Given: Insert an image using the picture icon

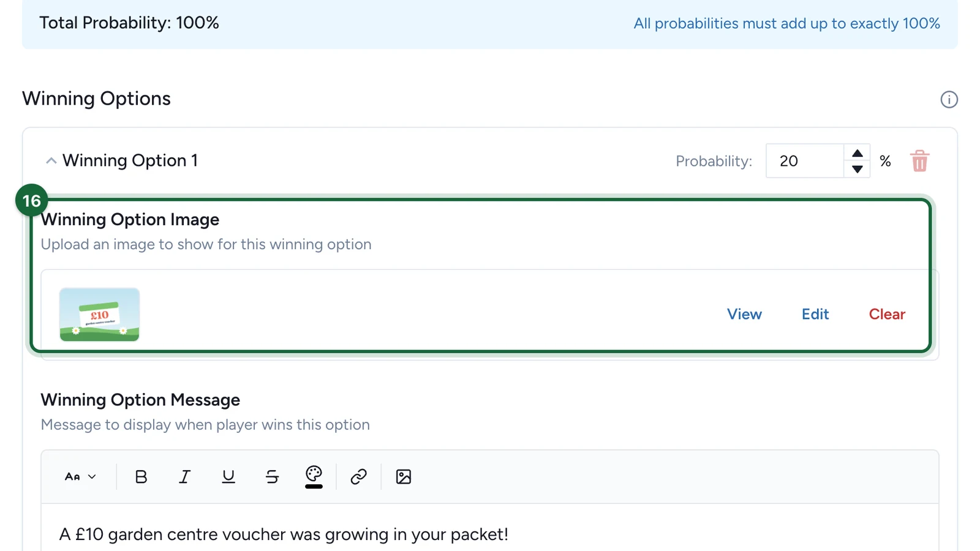Looking at the screenshot, I should point(403,476).
